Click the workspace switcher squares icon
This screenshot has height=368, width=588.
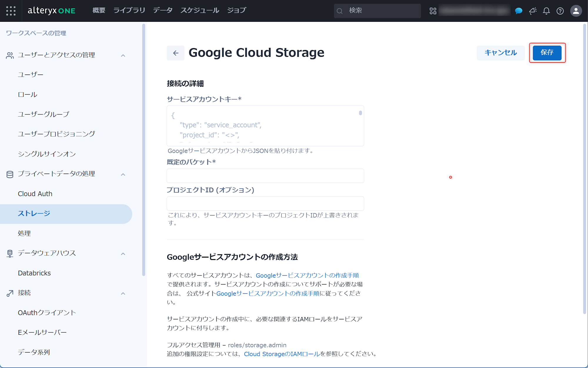point(433,11)
